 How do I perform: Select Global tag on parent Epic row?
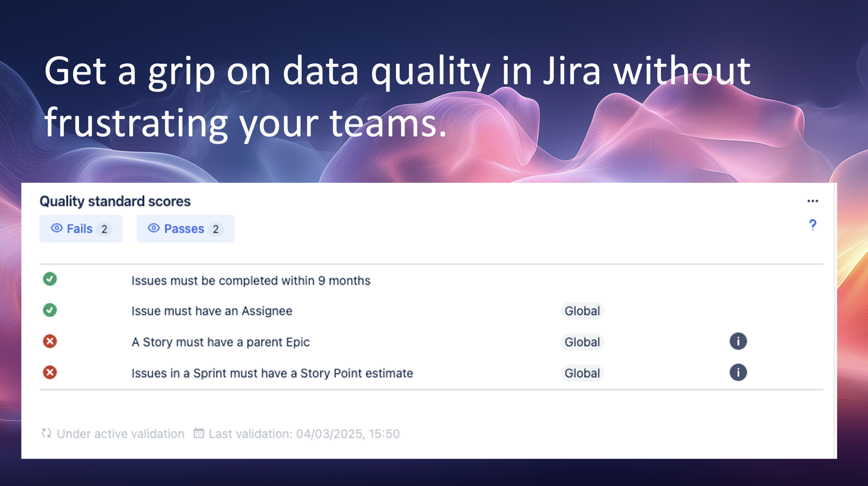point(582,342)
